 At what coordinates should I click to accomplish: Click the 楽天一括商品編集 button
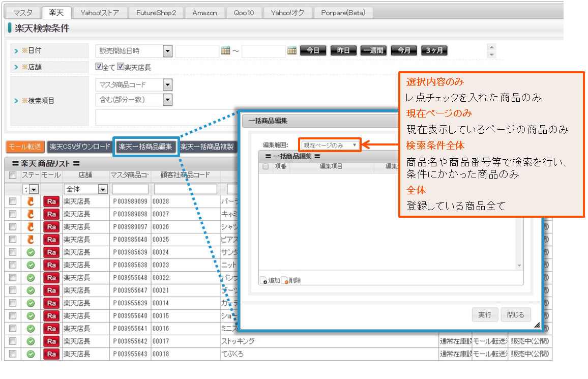tap(145, 147)
